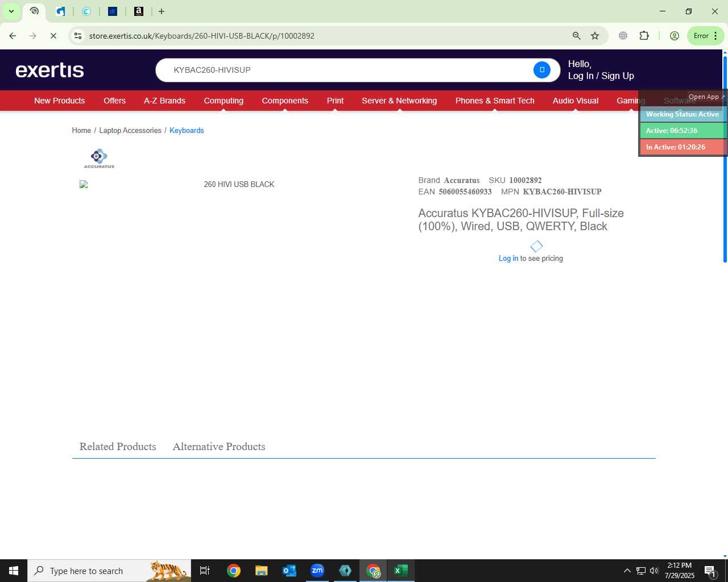728x582 pixels.
Task: Expand the Print menu
Action: coord(335,101)
